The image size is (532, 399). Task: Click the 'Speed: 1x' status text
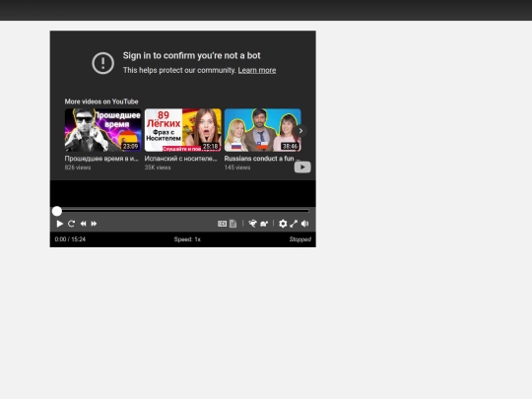click(x=187, y=239)
